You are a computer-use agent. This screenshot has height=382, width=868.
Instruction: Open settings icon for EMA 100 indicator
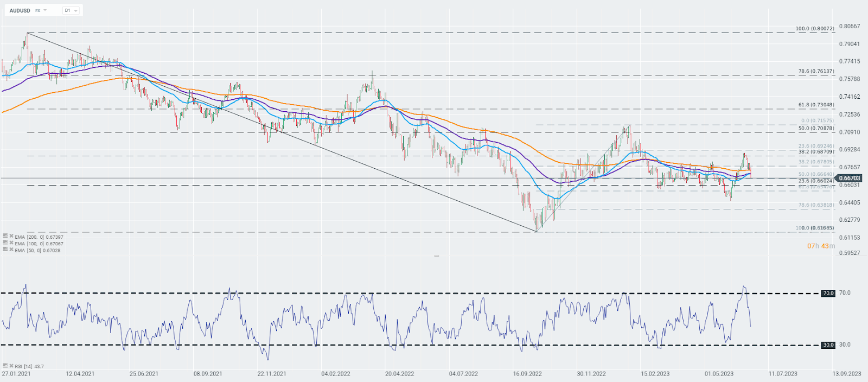tap(5, 243)
